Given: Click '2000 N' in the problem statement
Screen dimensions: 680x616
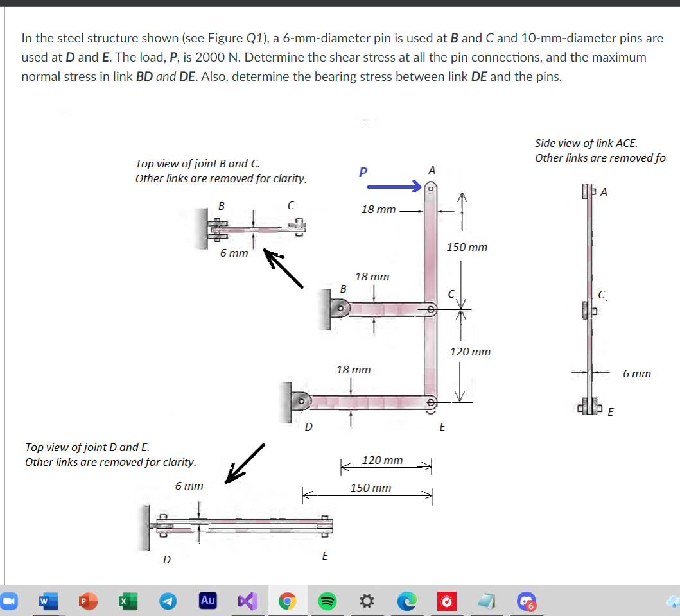Looking at the screenshot, I should point(218,57).
